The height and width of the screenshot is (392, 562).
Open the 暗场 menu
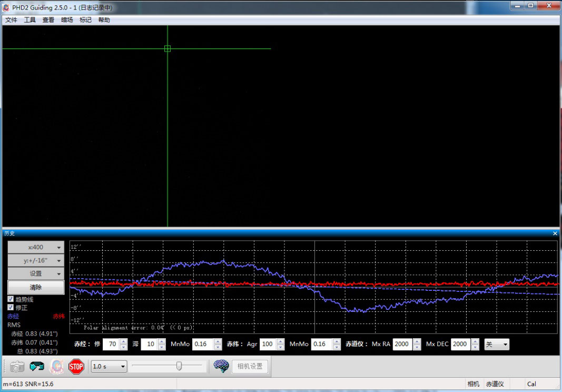pos(67,20)
